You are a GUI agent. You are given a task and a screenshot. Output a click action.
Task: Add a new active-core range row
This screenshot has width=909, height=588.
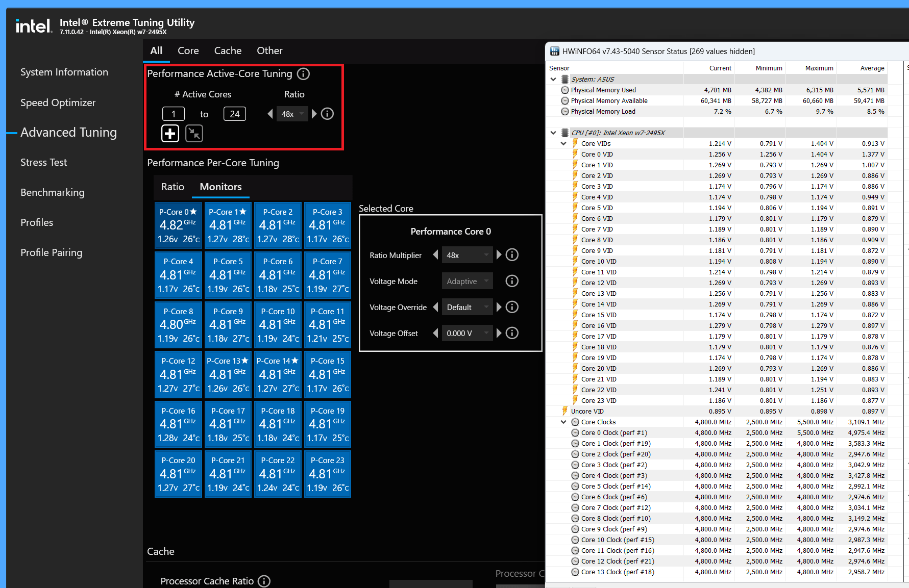point(170,134)
